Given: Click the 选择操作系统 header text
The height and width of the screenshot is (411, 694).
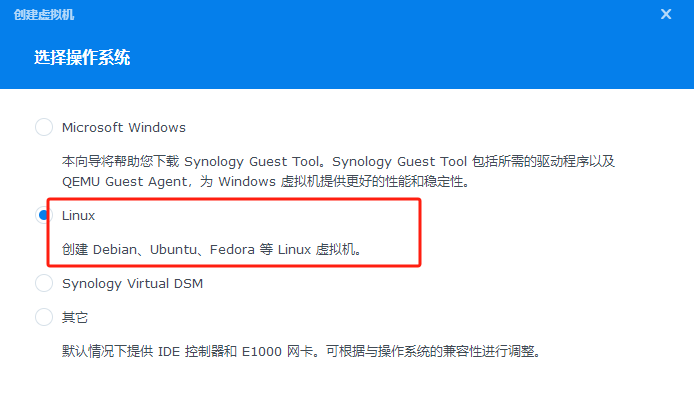Looking at the screenshot, I should 82,58.
